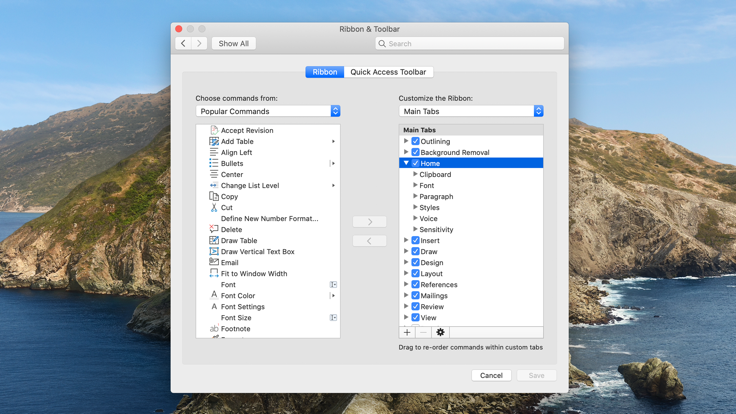Open the Add Table submenu arrow
The width and height of the screenshot is (736, 414).
pyautogui.click(x=333, y=141)
